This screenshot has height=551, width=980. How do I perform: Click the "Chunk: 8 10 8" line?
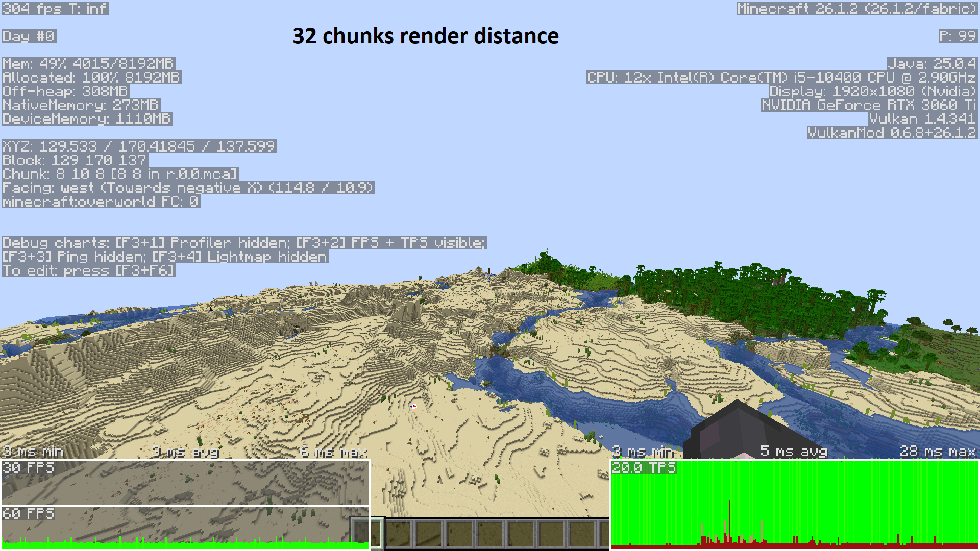click(x=120, y=174)
